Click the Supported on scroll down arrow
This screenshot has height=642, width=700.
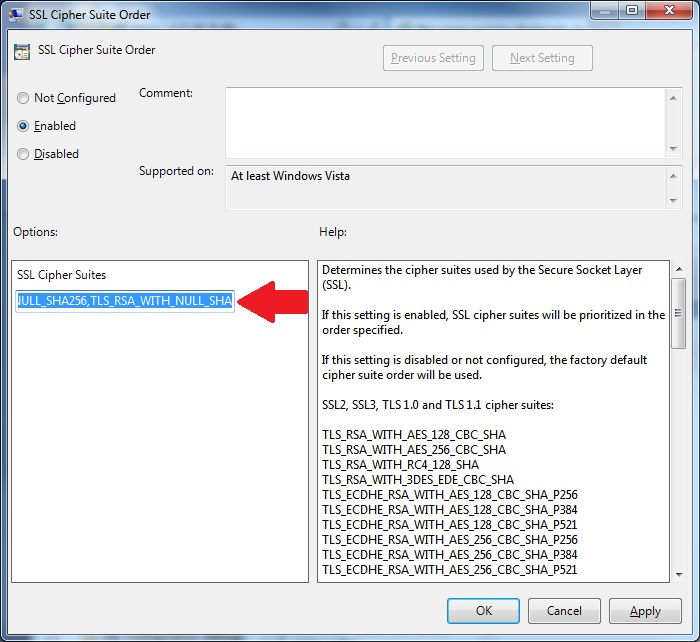(x=674, y=200)
